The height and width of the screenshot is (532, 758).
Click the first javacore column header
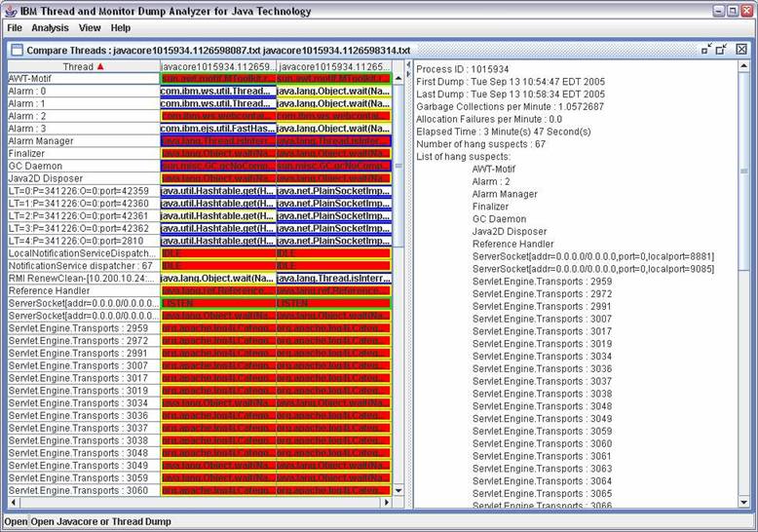point(217,66)
